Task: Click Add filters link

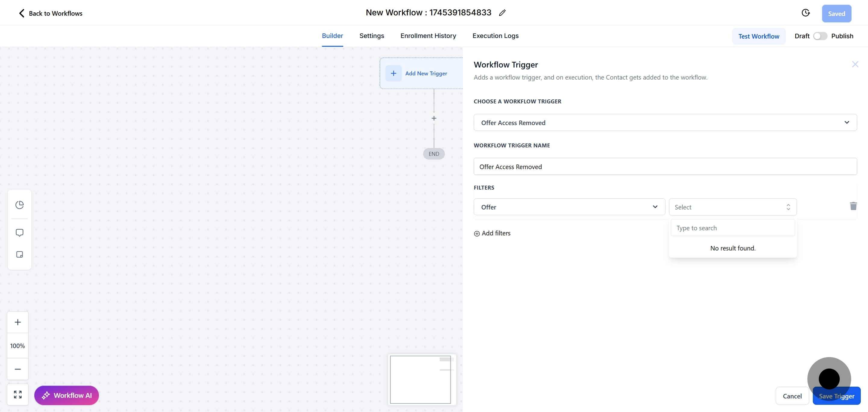Action: (492, 233)
